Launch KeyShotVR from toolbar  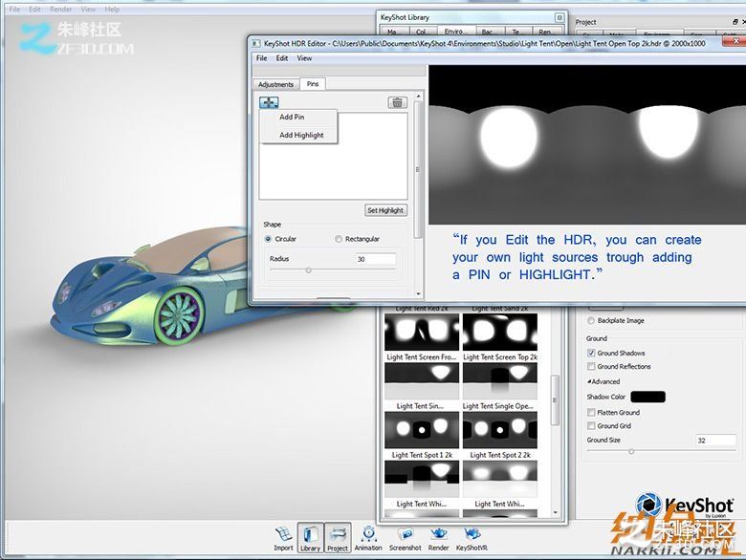click(472, 538)
